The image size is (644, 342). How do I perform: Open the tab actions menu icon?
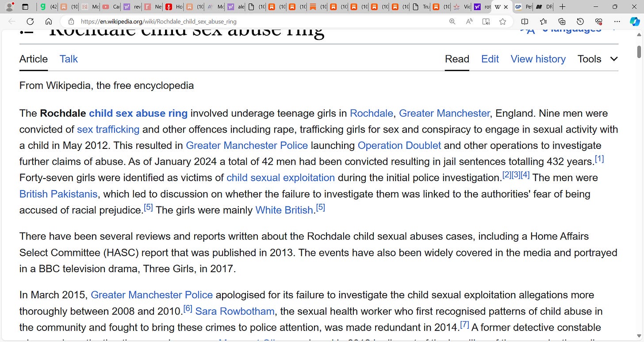[x=25, y=7]
